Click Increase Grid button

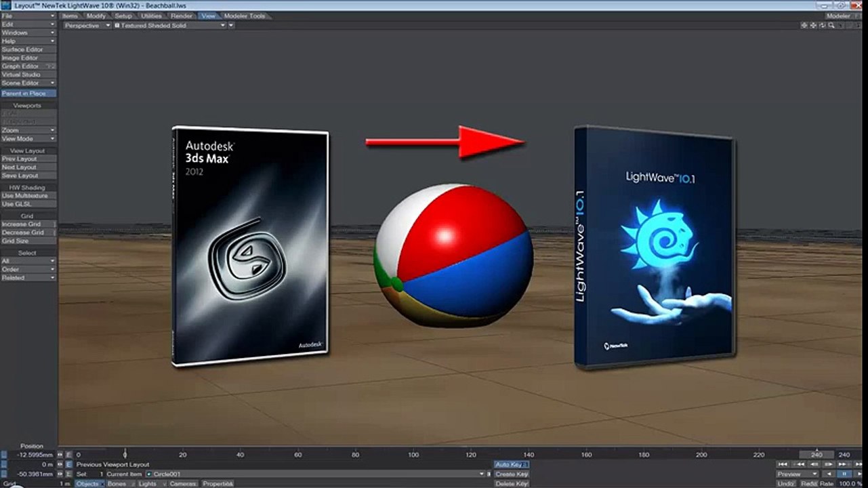(x=28, y=224)
